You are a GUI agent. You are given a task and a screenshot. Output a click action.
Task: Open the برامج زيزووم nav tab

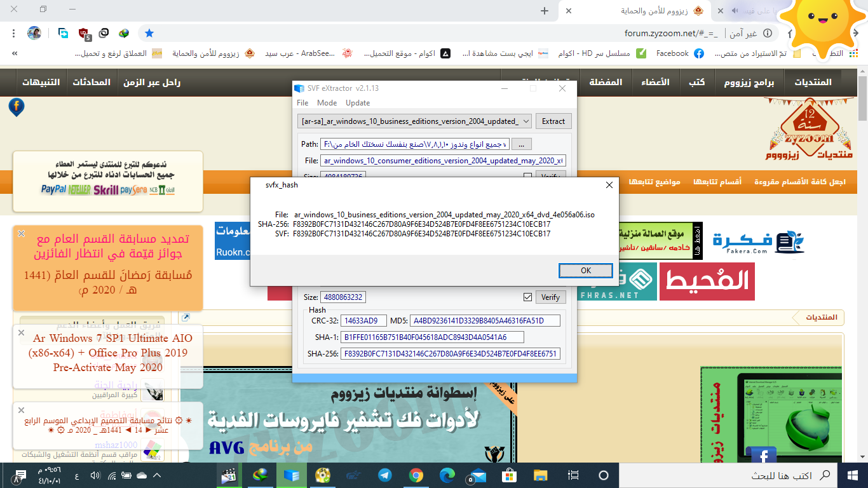point(750,83)
